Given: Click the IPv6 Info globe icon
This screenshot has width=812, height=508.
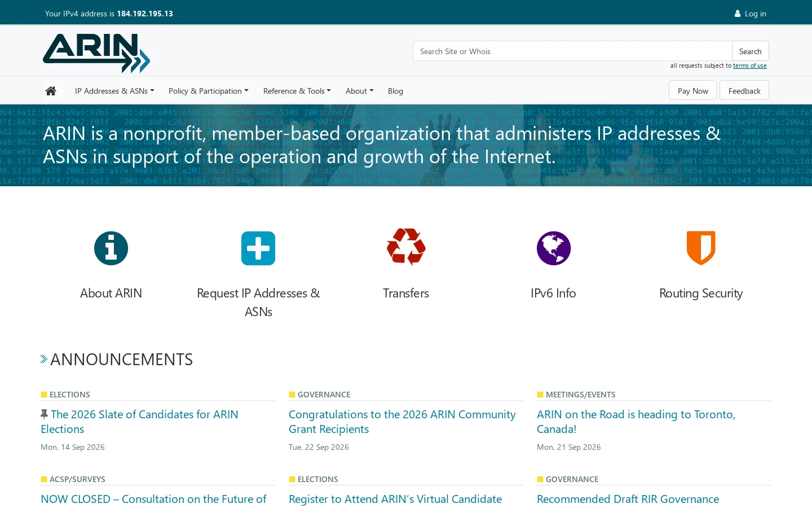Looking at the screenshot, I should coord(554,248).
